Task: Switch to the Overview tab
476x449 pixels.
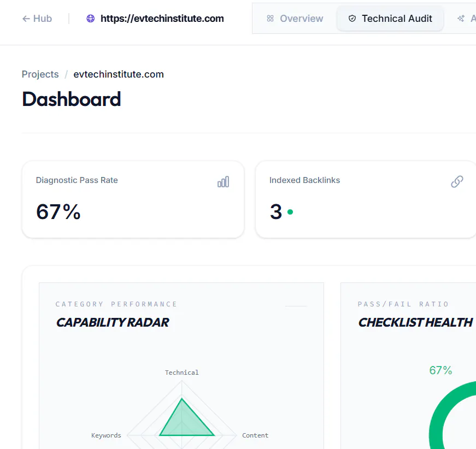Action: (295, 19)
